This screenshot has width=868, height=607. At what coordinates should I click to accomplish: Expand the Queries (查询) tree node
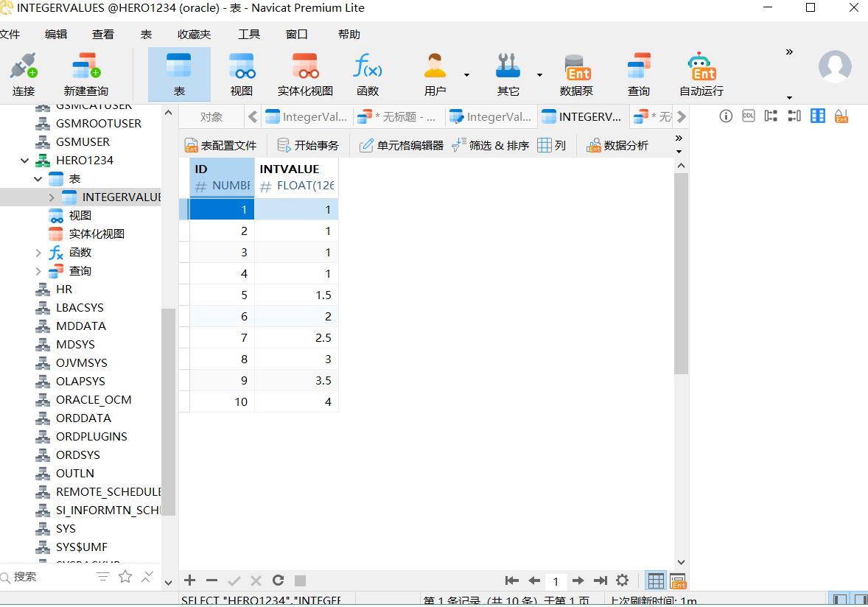(38, 271)
